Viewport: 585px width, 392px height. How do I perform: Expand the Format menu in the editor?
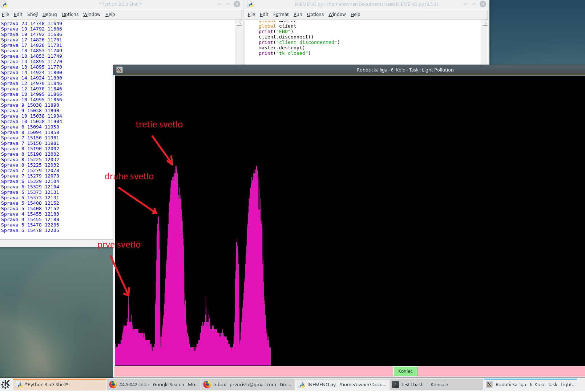[281, 15]
